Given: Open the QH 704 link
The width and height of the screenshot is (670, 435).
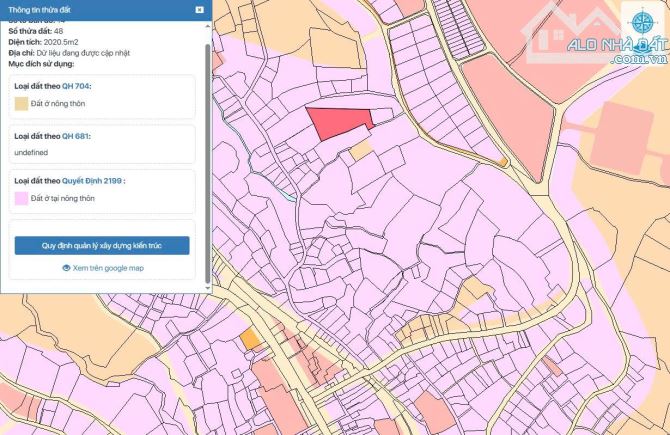Looking at the screenshot, I should pos(76,86).
